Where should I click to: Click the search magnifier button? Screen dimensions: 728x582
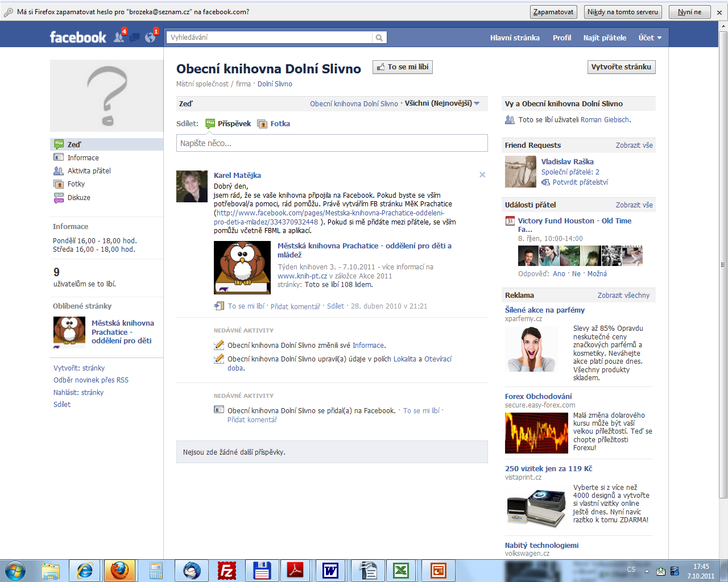pos(379,38)
